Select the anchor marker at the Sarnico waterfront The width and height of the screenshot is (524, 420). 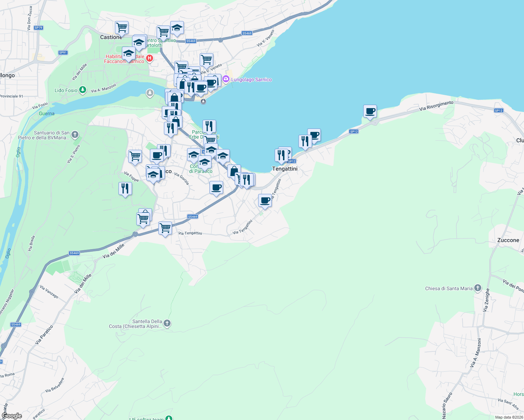tap(203, 102)
